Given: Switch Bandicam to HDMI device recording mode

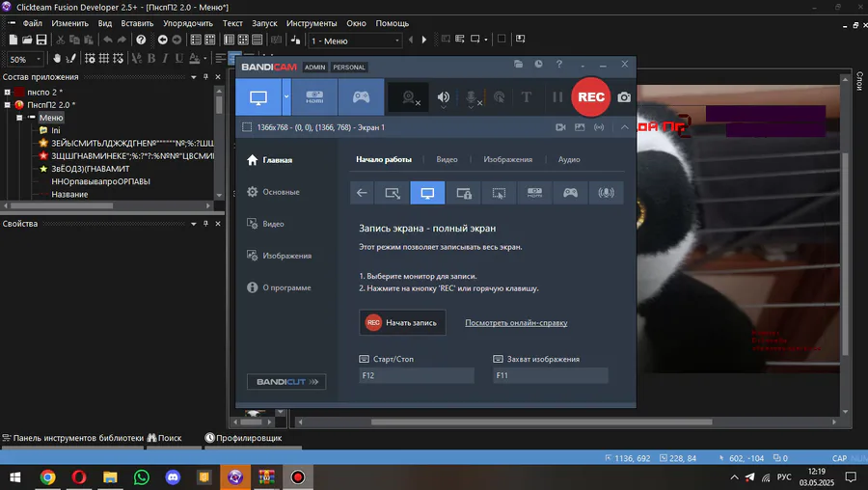Looking at the screenshot, I should [314, 96].
